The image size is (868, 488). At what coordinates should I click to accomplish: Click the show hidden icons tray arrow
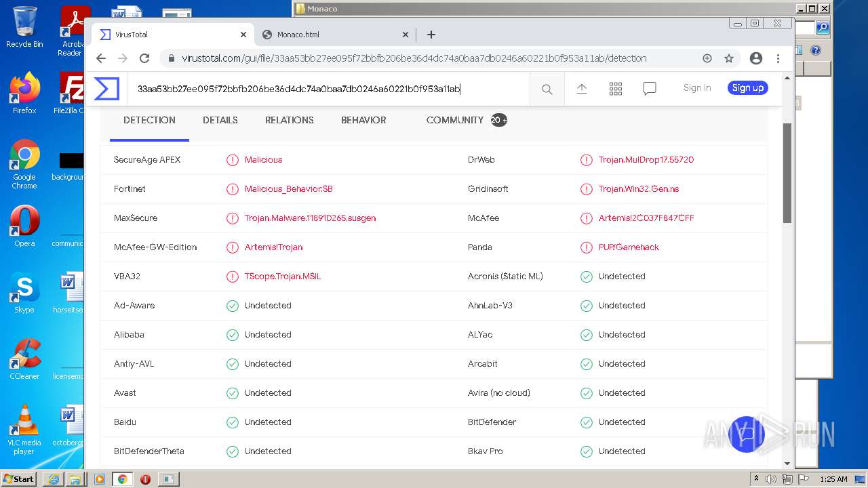pyautogui.click(x=756, y=479)
